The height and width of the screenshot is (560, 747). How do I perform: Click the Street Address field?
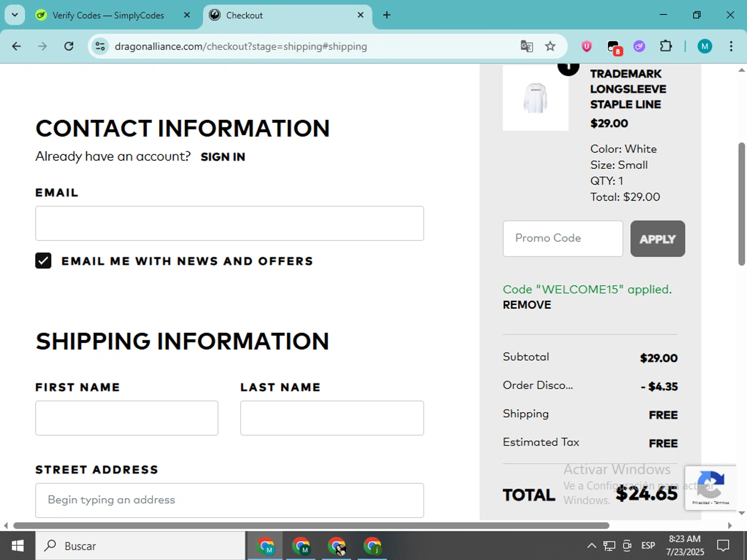(230, 500)
